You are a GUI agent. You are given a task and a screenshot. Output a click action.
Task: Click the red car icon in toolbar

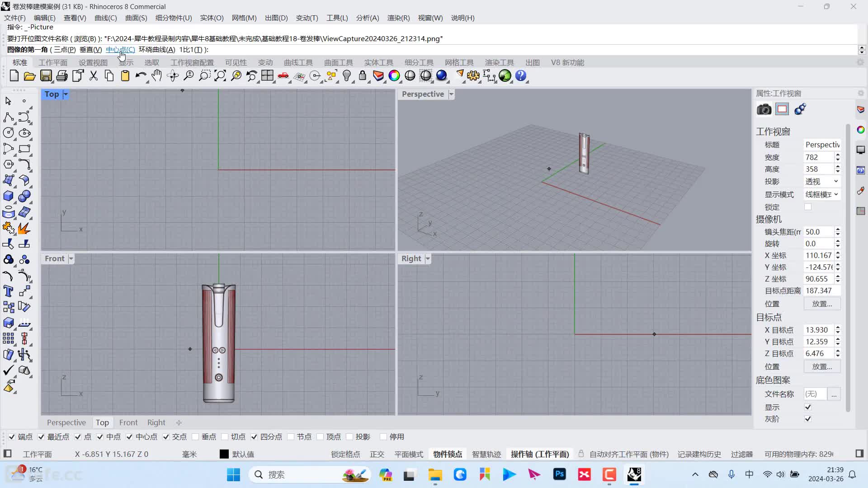coord(283,76)
